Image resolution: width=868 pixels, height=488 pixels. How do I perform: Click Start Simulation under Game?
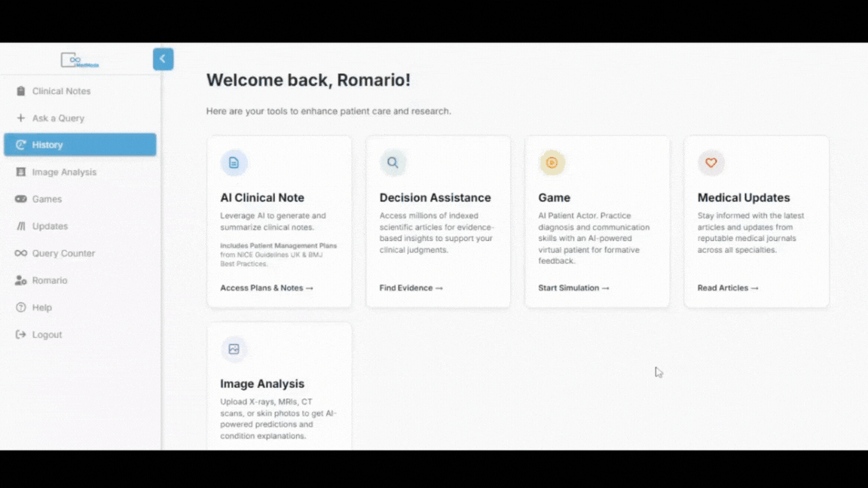click(x=573, y=288)
